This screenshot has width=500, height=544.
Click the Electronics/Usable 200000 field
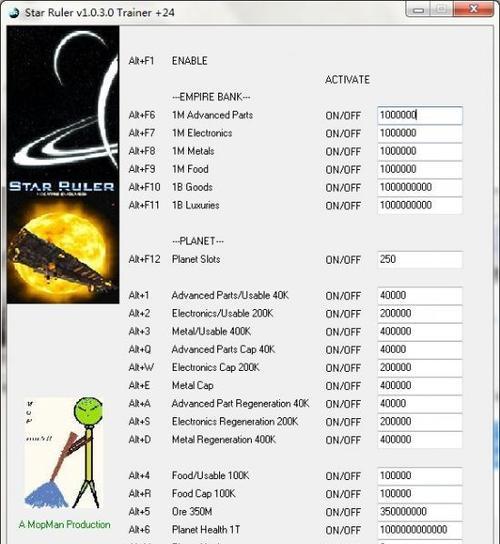[x=420, y=314]
